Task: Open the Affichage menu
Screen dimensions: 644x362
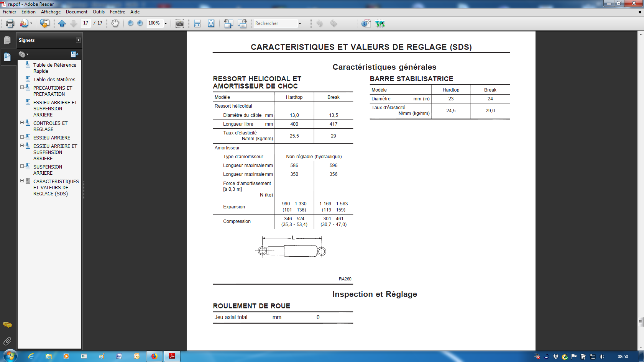Action: (51, 12)
